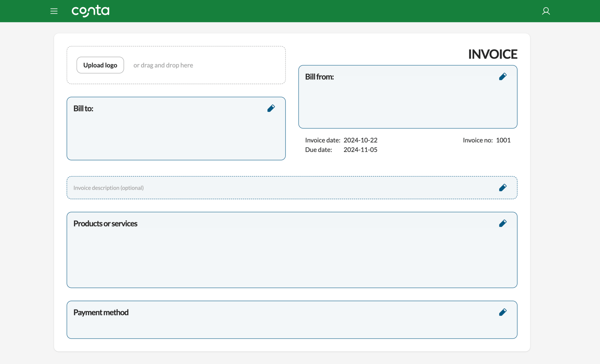Viewport: 600px width, 364px height.
Task: Edit the Bill from section pencil icon
Action: [503, 76]
